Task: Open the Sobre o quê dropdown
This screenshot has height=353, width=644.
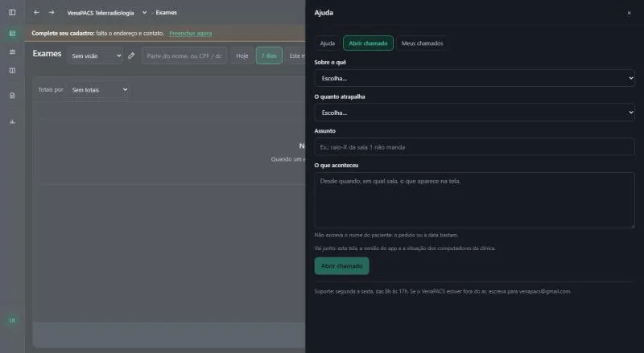Action: [474, 78]
